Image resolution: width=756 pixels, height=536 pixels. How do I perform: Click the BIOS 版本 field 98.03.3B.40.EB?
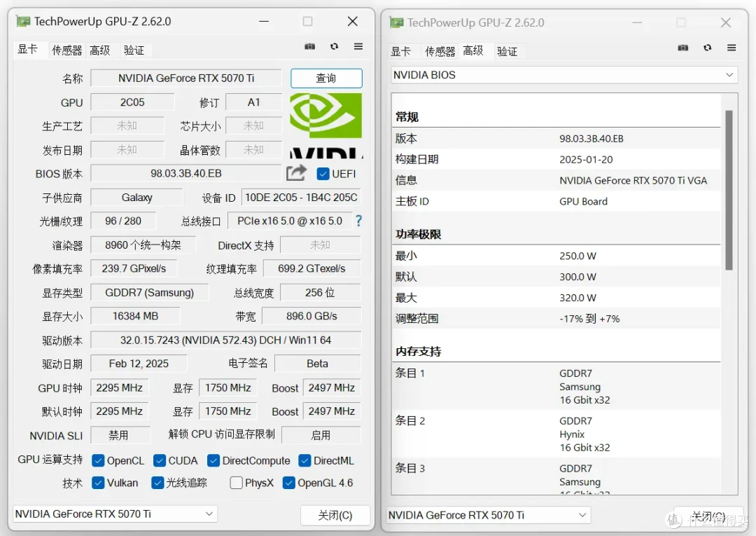click(x=186, y=173)
